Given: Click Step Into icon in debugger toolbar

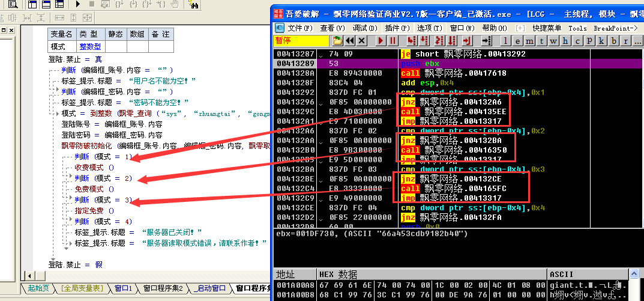Looking at the screenshot, I should pos(412,40).
